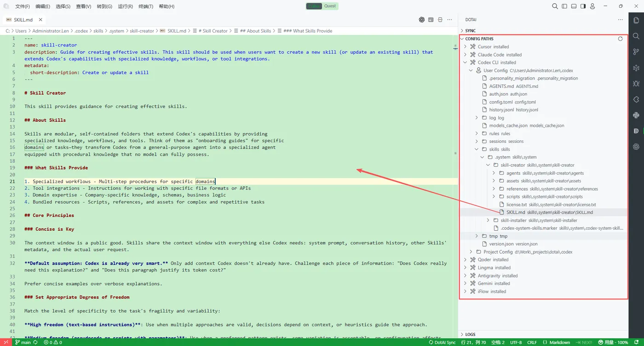644x346 pixels.
Task: Refresh the Config Paths section
Action: point(620,39)
